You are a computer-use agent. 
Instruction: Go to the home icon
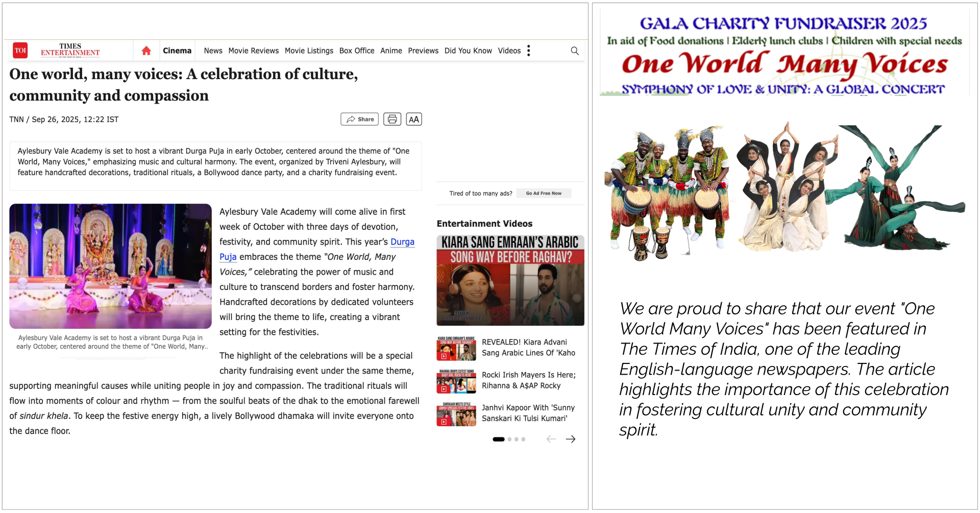(146, 51)
